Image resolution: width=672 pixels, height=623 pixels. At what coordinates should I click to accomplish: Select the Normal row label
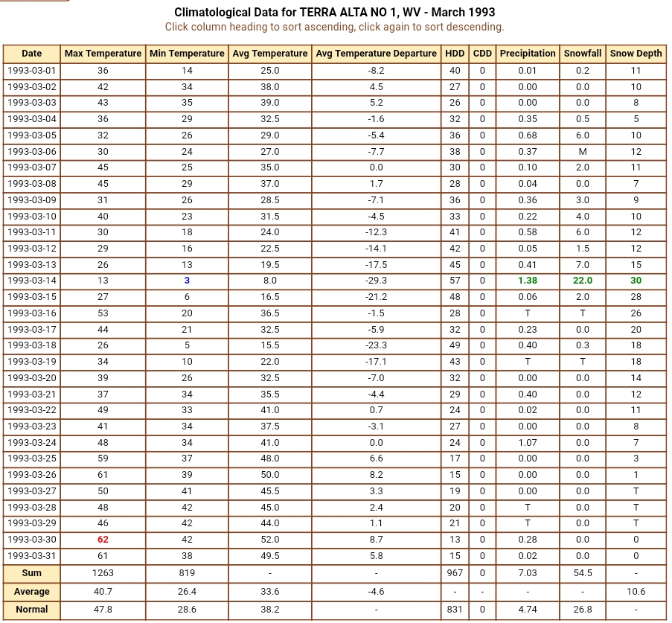[x=32, y=610]
